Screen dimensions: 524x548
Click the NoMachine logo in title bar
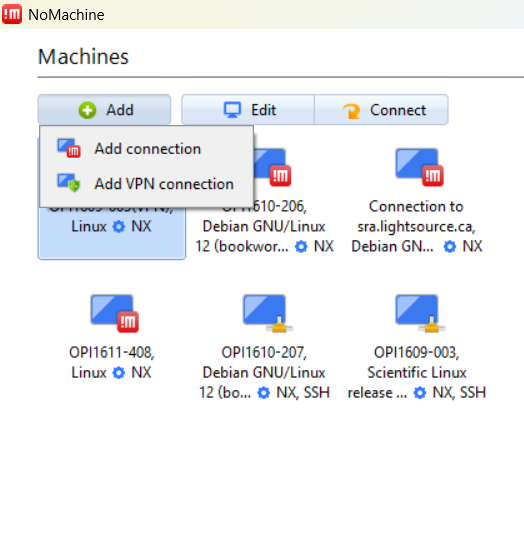pos(12,14)
